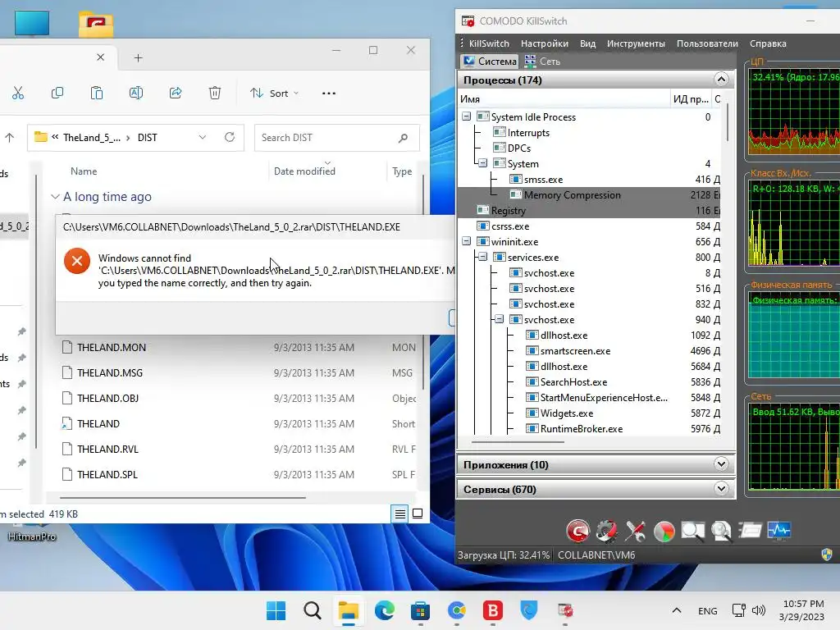Viewport: 840px width, 630px height.
Task: Click the folder list icon in KillSwitch
Action: pyautogui.click(x=750, y=531)
